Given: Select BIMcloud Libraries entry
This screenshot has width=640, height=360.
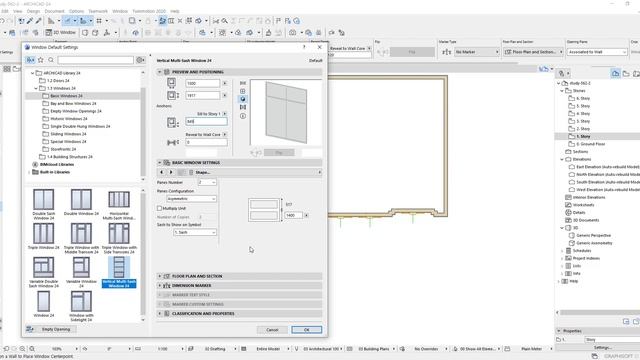Looking at the screenshot, I should point(57,164).
